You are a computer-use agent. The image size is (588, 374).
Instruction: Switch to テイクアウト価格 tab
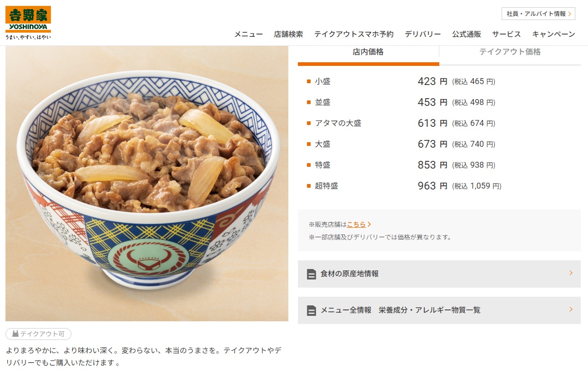(x=510, y=52)
